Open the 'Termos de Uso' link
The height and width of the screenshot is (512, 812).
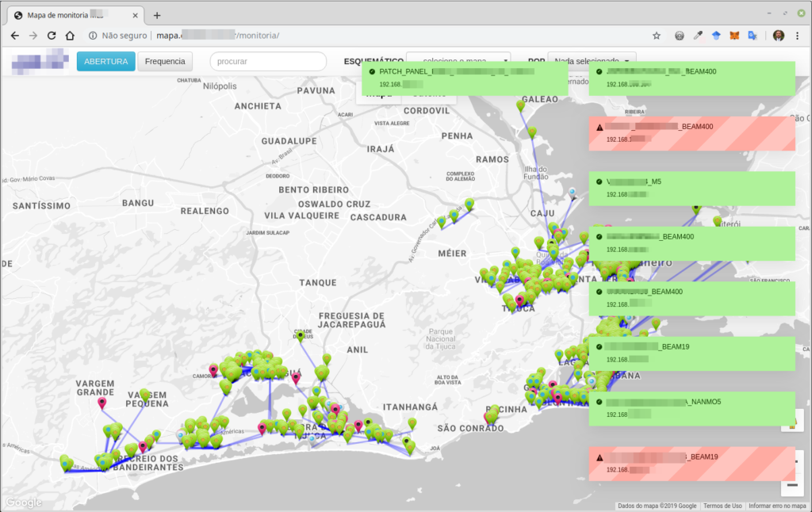(722, 506)
